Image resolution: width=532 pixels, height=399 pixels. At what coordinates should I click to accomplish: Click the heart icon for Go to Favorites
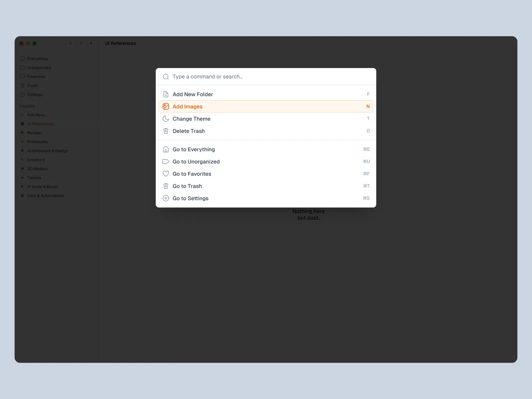coord(166,174)
